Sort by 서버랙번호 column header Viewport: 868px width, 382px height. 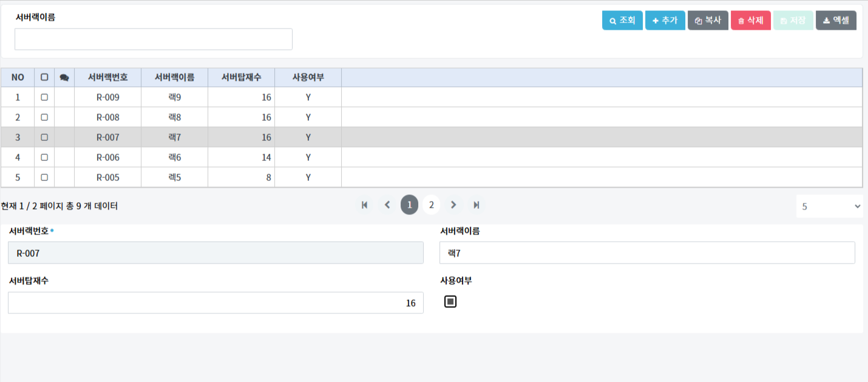(x=108, y=77)
